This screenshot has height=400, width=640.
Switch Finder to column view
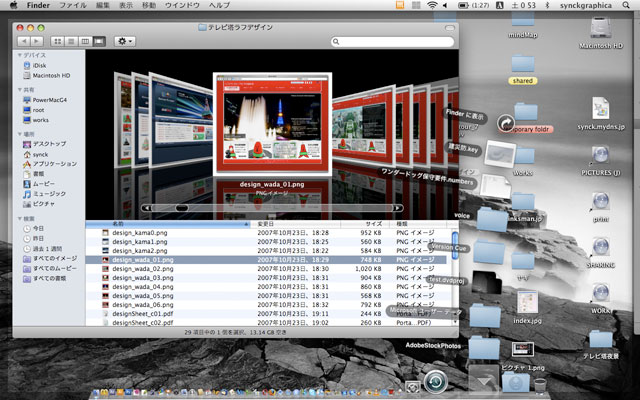pyautogui.click(x=85, y=41)
